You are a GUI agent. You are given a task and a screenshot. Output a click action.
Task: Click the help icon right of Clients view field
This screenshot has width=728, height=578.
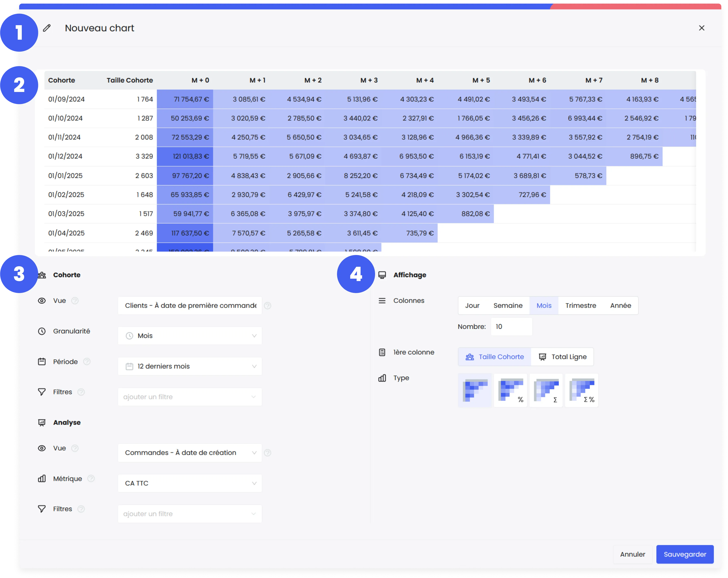pyautogui.click(x=267, y=306)
